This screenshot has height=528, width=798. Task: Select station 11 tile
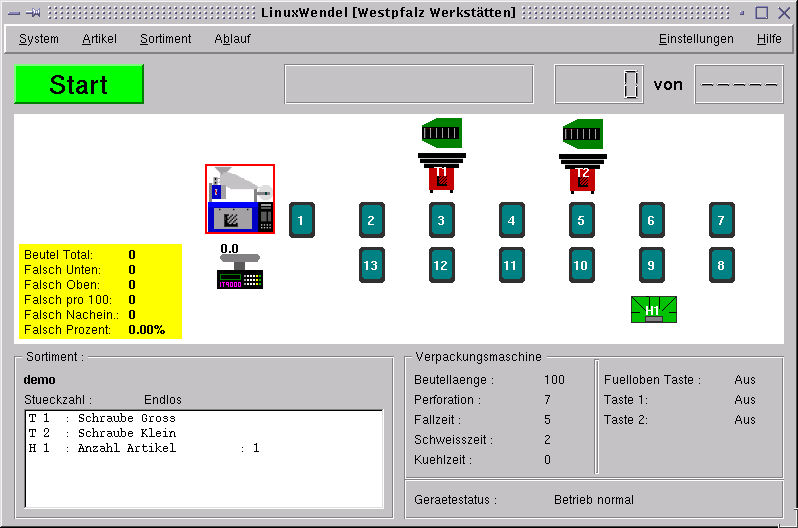point(511,265)
